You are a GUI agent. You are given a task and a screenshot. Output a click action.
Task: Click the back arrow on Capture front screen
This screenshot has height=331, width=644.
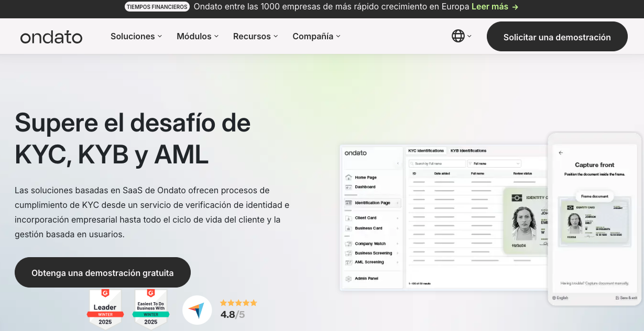pos(561,153)
